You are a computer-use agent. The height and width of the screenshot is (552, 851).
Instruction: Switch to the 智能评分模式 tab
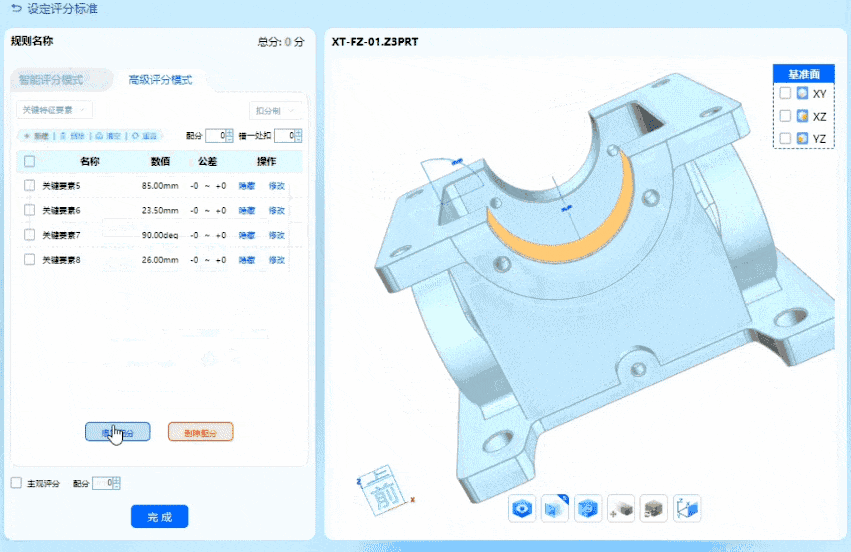[52, 80]
